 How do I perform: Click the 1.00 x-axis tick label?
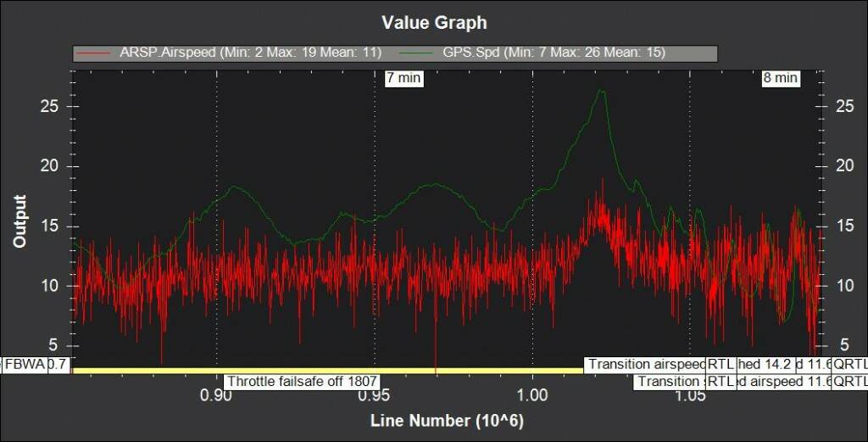pyautogui.click(x=532, y=397)
